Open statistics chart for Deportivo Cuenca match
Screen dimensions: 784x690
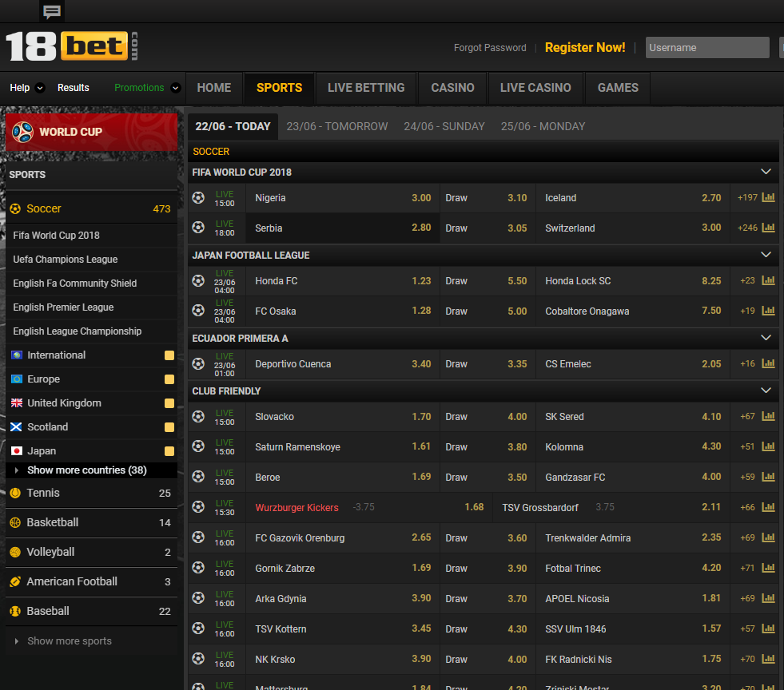coord(768,363)
